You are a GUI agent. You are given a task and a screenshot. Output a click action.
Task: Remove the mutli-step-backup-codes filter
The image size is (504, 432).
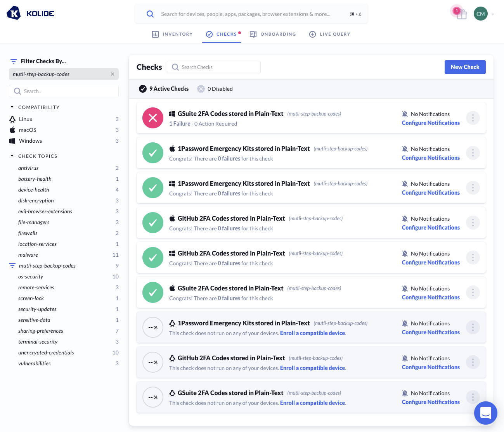(x=113, y=74)
